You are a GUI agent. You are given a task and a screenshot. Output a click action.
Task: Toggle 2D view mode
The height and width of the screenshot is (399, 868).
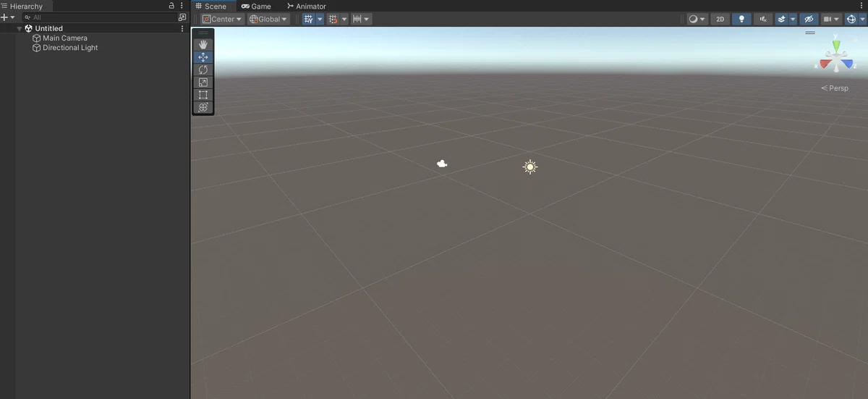[720, 19]
